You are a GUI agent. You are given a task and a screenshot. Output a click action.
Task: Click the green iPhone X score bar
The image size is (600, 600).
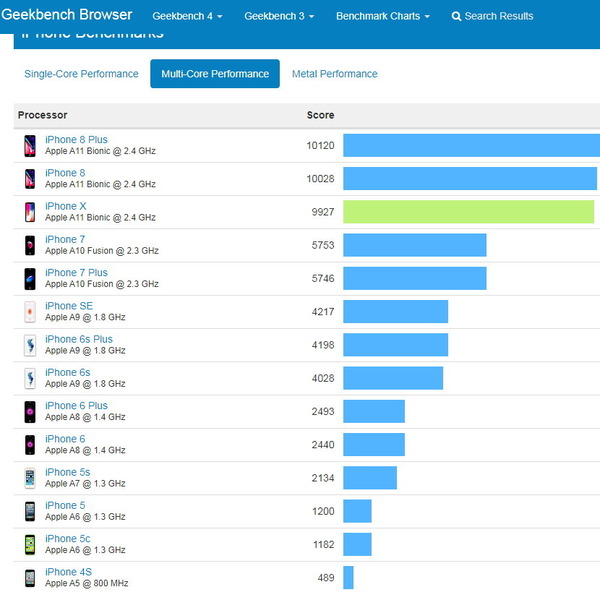click(x=468, y=212)
